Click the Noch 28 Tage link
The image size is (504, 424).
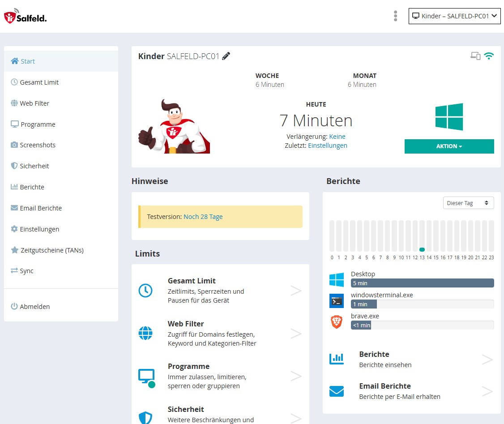(x=203, y=217)
